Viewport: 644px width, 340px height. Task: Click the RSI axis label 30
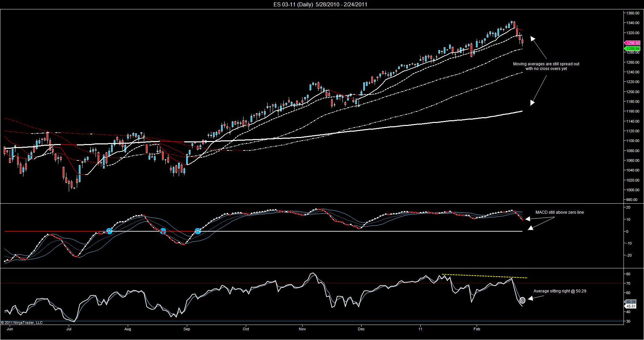(628, 321)
